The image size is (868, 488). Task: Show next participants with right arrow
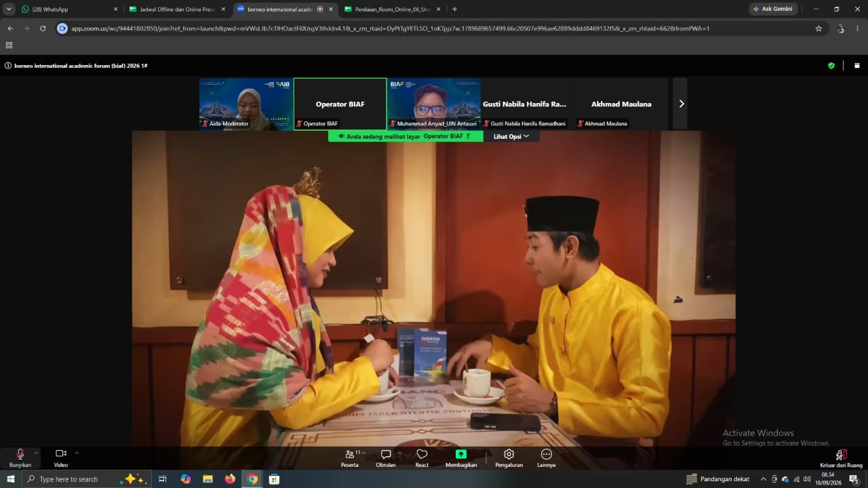[680, 104]
